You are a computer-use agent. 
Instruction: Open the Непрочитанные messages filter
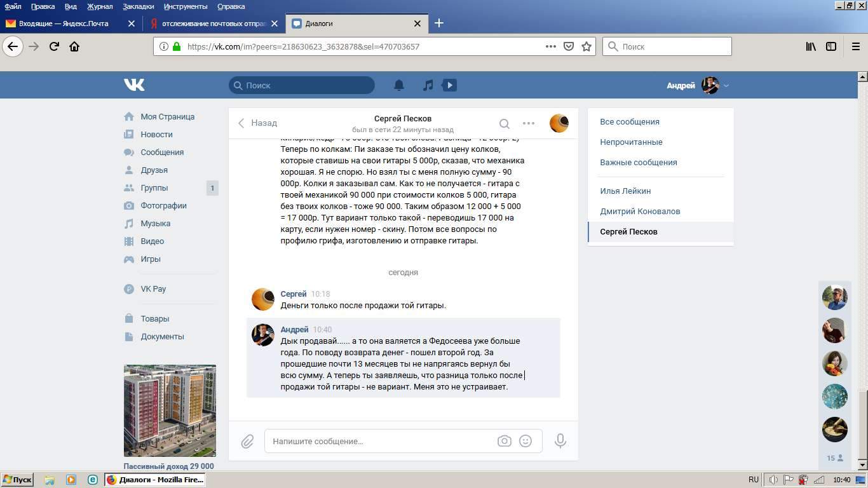tap(631, 142)
